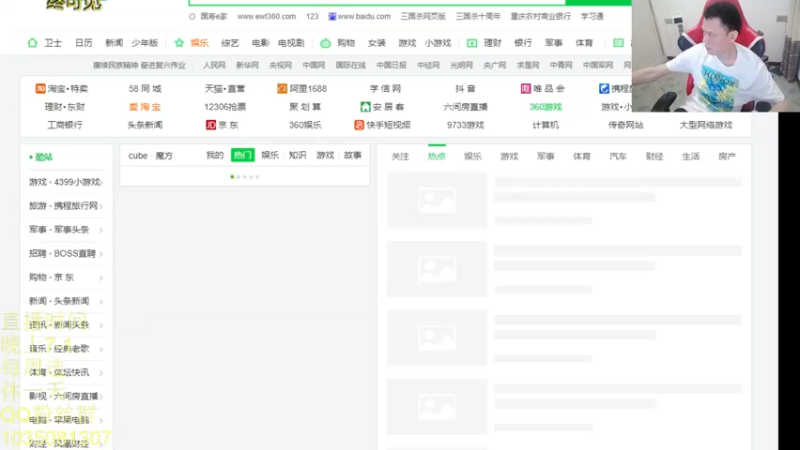Open the 我的 cube tab
This screenshot has height=450, width=800.
(215, 155)
